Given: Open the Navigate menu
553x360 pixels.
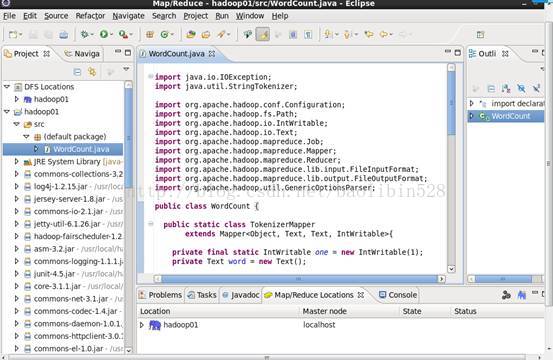Looking at the screenshot, I should [128, 16].
